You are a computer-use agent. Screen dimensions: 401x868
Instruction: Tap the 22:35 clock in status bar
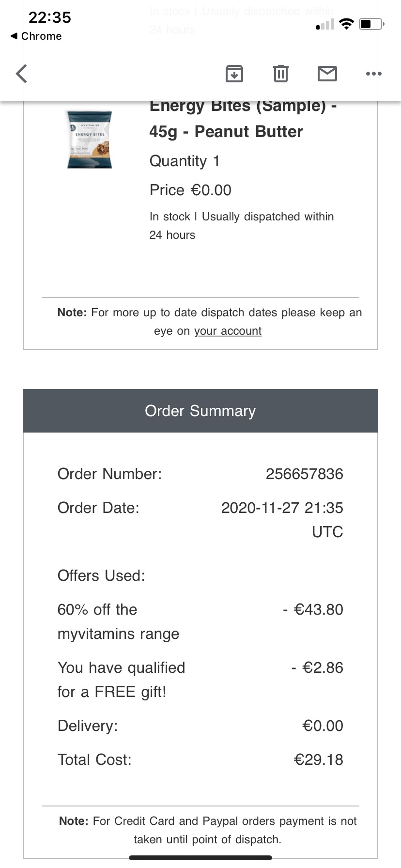click(x=50, y=17)
